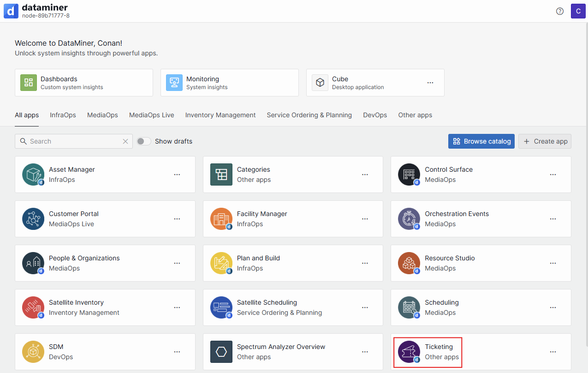This screenshot has height=373, width=588.
Task: Open the Control Surface app icon
Action: [x=409, y=174]
